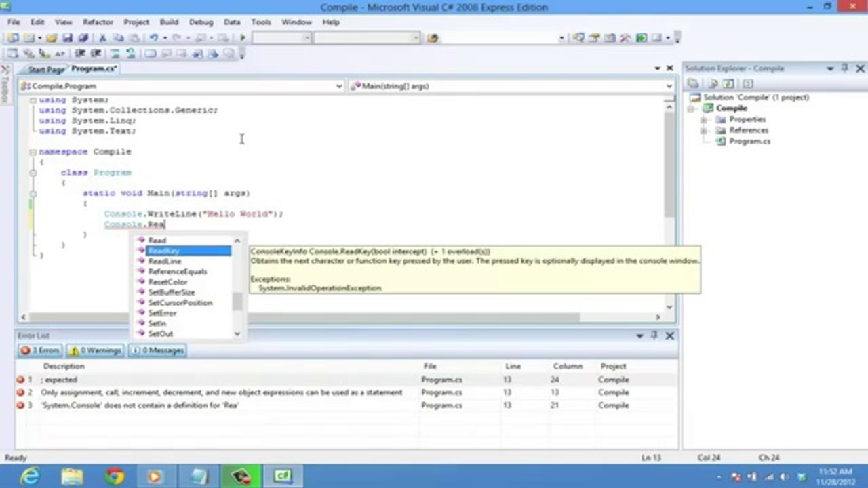Open the active files dropdown arrow near the editor tabs
Image resolution: width=868 pixels, height=488 pixels.
[657, 68]
